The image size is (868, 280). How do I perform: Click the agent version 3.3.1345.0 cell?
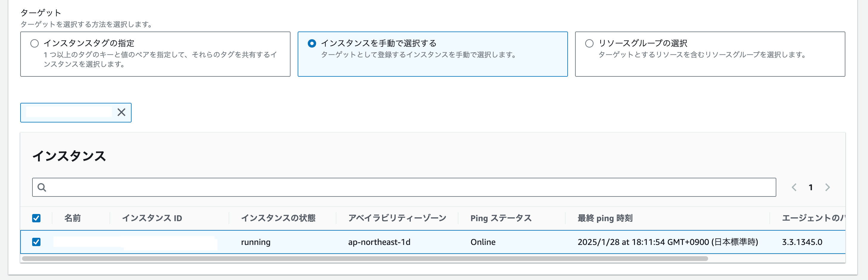802,242
